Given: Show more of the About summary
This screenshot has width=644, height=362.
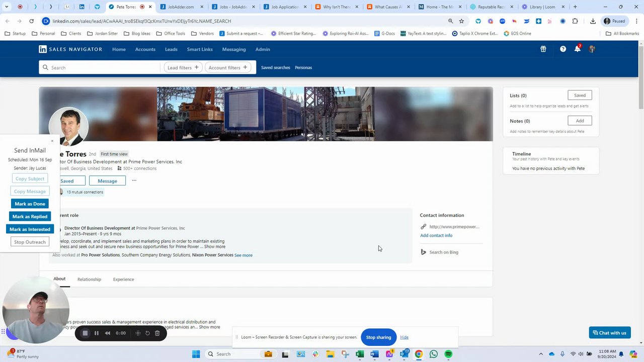Looking at the screenshot, I should [x=209, y=327].
